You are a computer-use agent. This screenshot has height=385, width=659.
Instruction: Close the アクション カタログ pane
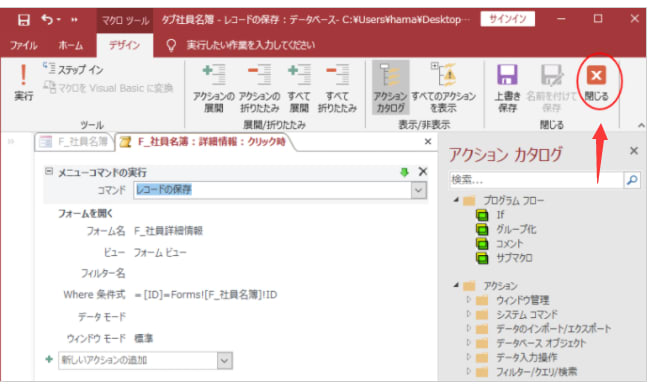point(634,151)
